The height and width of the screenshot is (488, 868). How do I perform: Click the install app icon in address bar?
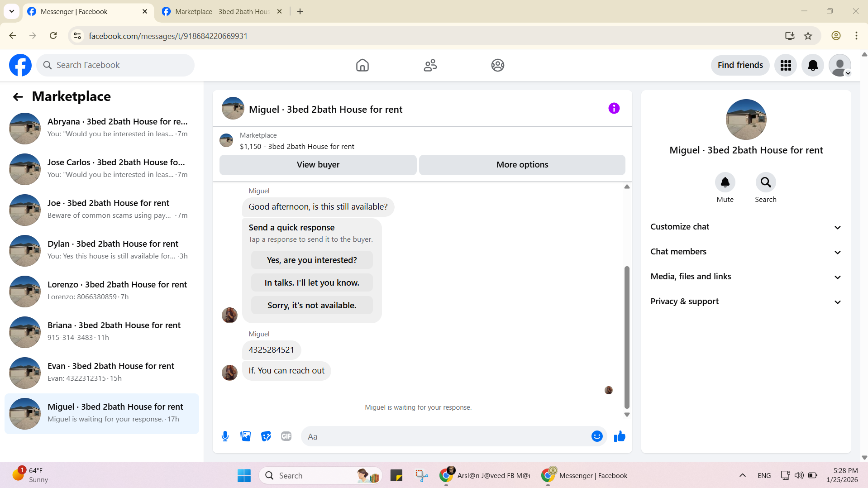(x=790, y=36)
